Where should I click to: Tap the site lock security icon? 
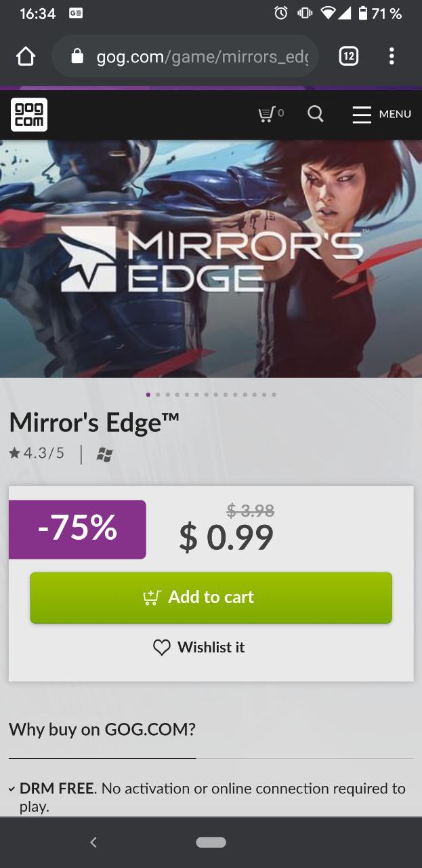coord(77,56)
